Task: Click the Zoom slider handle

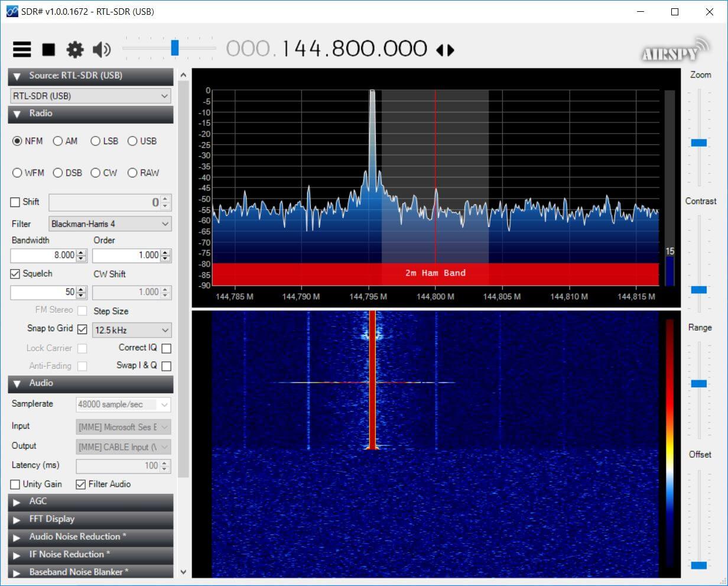Action: (699, 143)
